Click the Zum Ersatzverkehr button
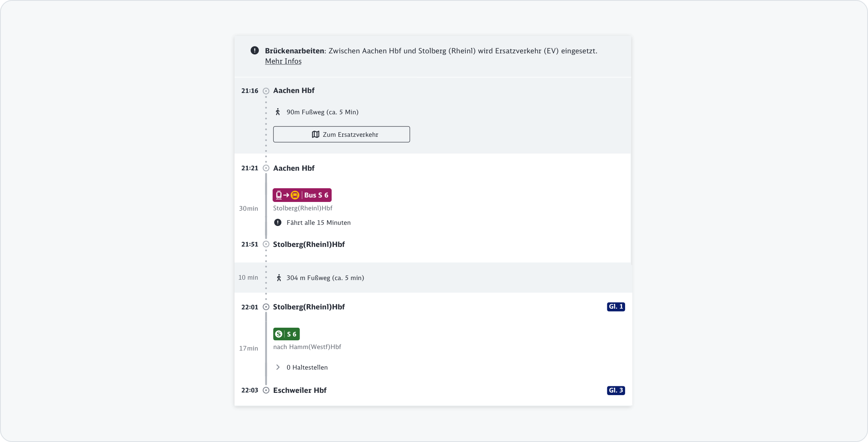Viewport: 868px width, 442px height. click(341, 135)
